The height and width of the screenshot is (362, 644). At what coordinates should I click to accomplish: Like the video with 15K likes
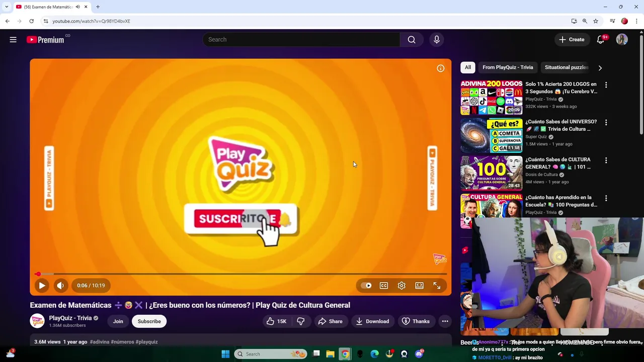coord(276,321)
